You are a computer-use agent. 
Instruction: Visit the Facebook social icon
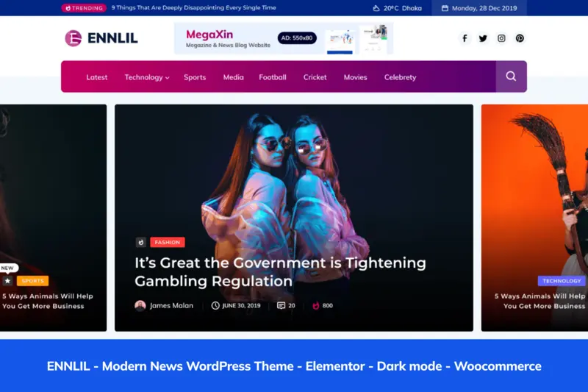pos(465,38)
